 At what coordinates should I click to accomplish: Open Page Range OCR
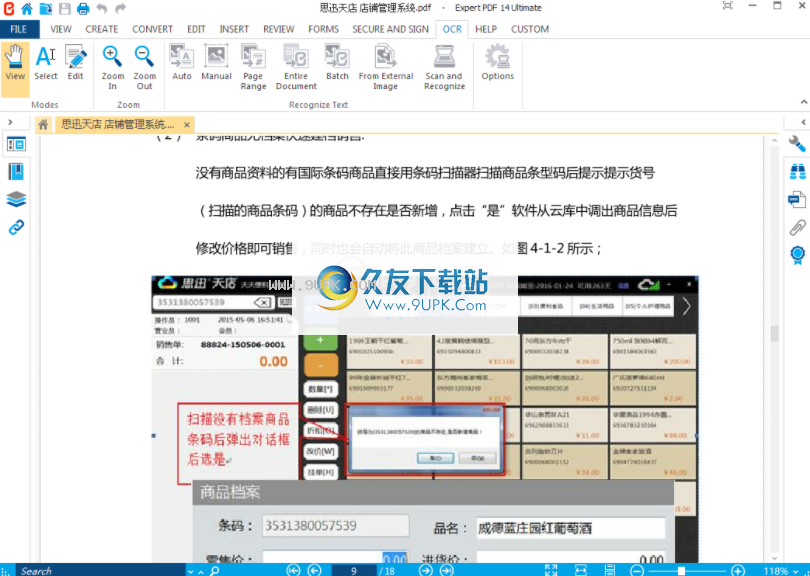click(x=253, y=68)
